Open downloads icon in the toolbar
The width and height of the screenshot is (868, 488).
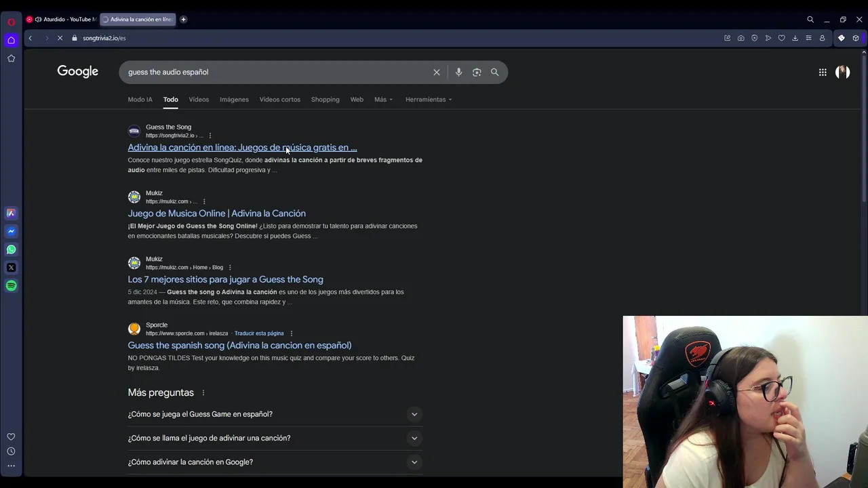795,38
